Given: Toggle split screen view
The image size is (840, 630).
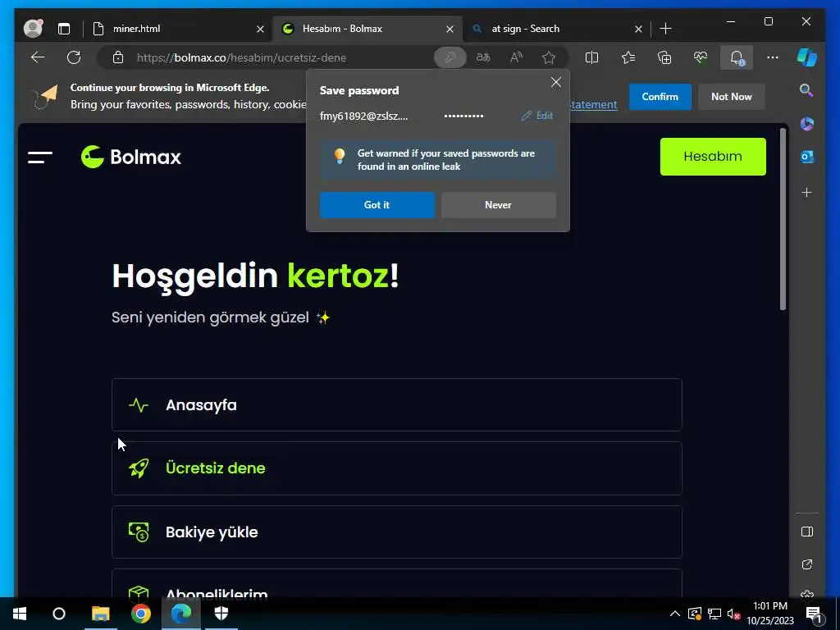Looking at the screenshot, I should (x=591, y=57).
